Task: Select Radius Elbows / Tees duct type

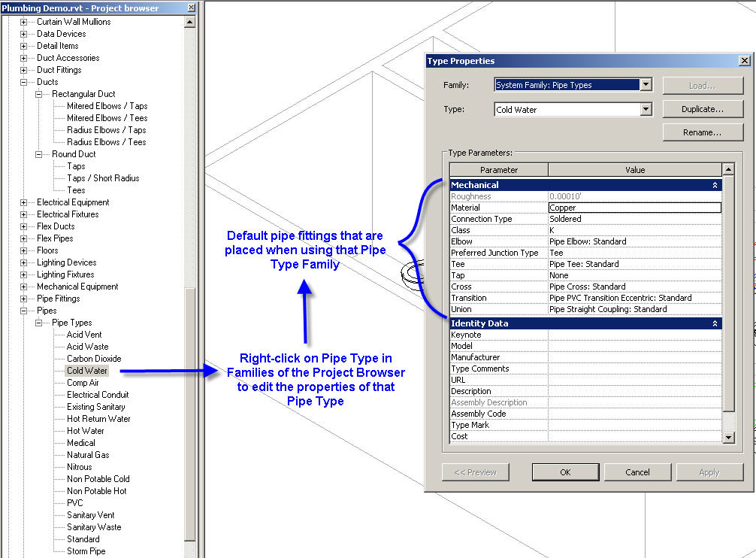Action: [107, 142]
